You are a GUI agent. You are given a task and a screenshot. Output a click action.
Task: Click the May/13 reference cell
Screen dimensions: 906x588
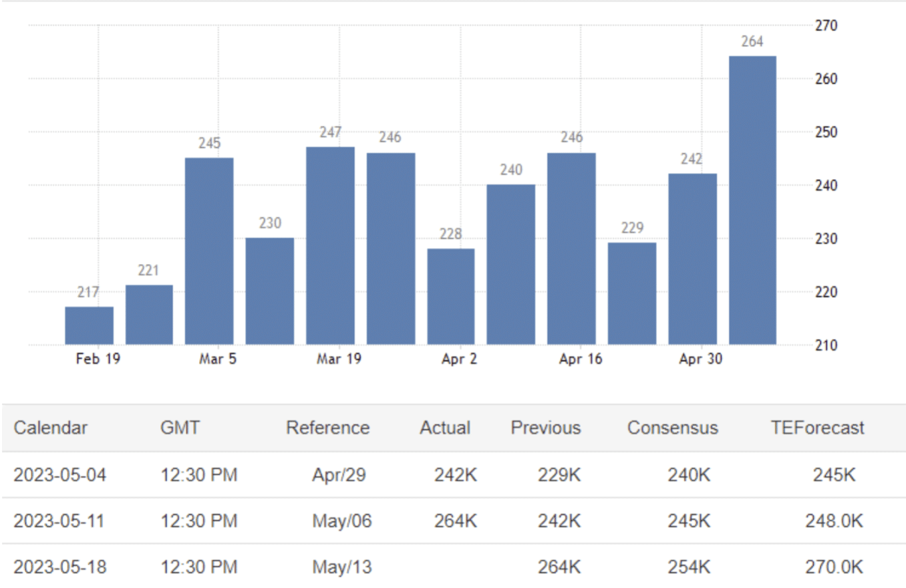click(x=341, y=567)
